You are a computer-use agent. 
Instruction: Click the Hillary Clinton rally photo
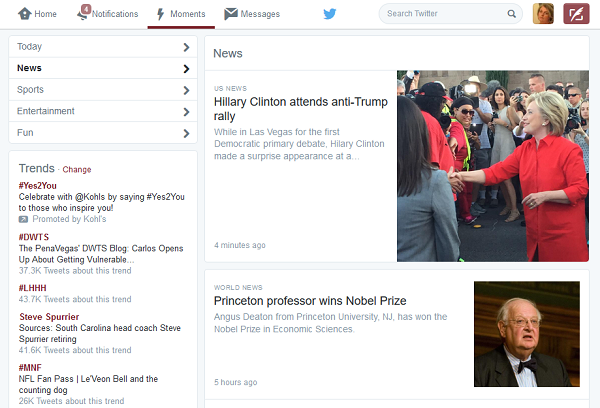(x=493, y=166)
